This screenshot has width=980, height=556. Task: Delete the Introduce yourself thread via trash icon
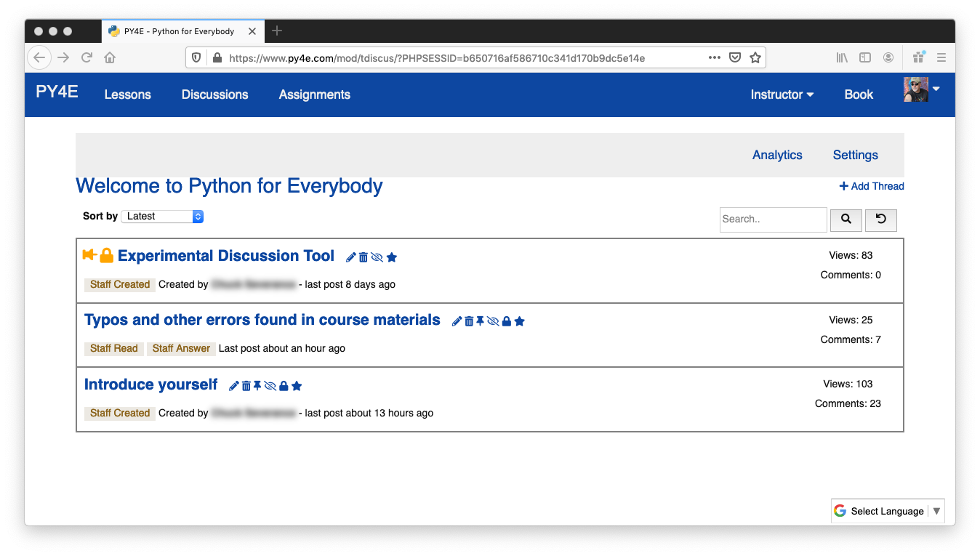tap(246, 386)
